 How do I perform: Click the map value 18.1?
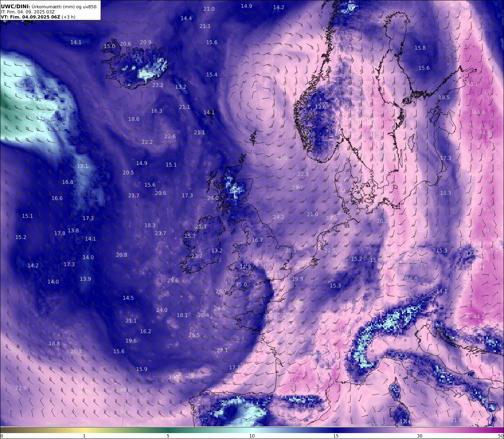[182, 315]
